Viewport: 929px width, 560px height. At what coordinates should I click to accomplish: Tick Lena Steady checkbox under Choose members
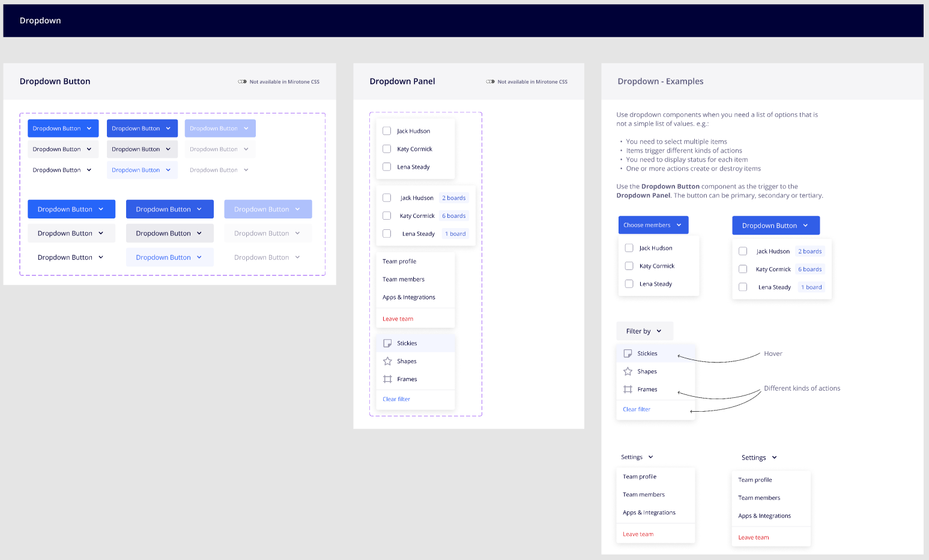(629, 284)
